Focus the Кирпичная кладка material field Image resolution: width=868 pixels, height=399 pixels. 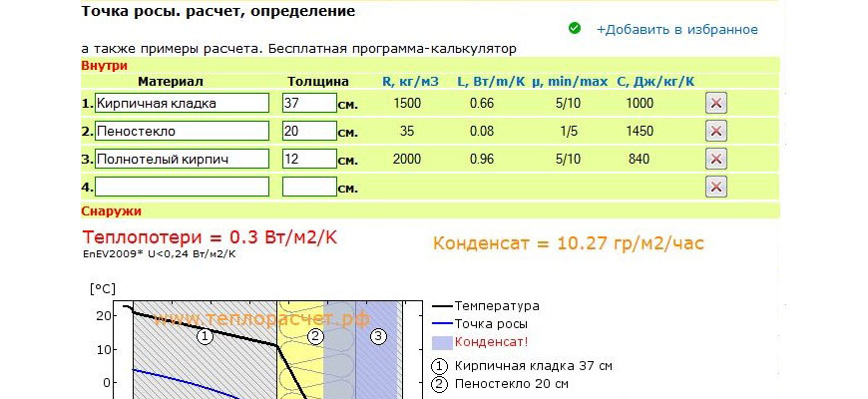tap(182, 103)
